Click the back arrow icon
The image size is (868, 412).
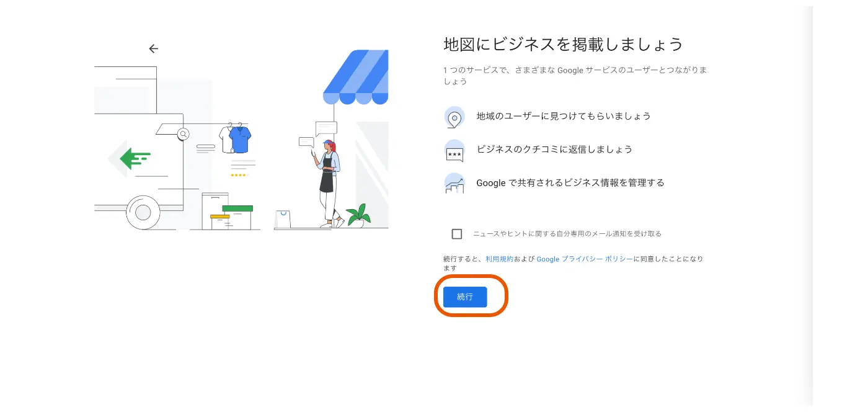(154, 48)
